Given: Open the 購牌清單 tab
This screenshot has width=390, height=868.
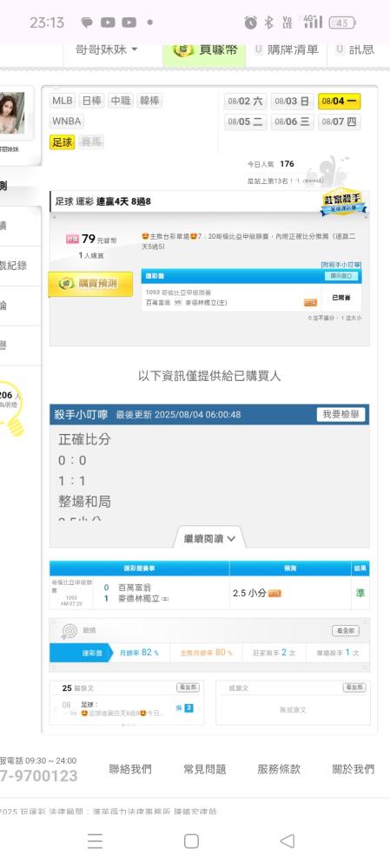Looking at the screenshot, I should (287, 49).
